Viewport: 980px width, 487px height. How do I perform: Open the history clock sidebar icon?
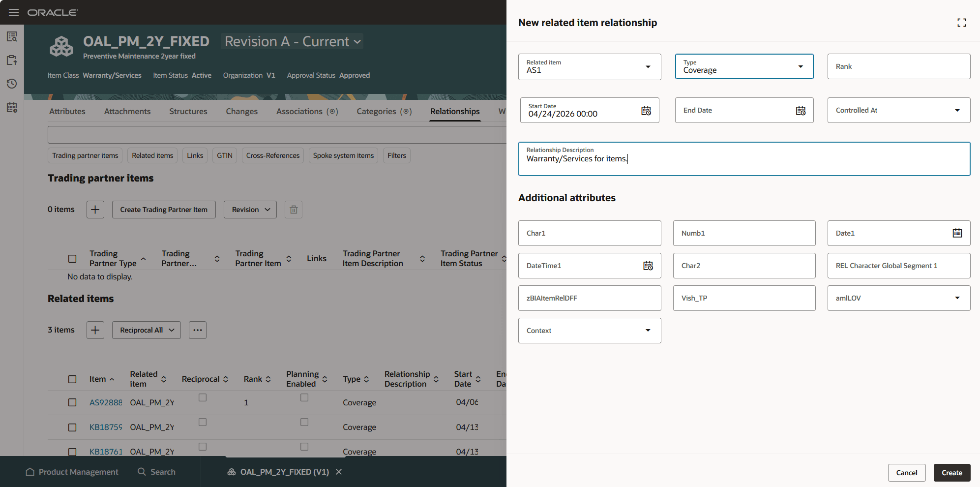pos(12,84)
